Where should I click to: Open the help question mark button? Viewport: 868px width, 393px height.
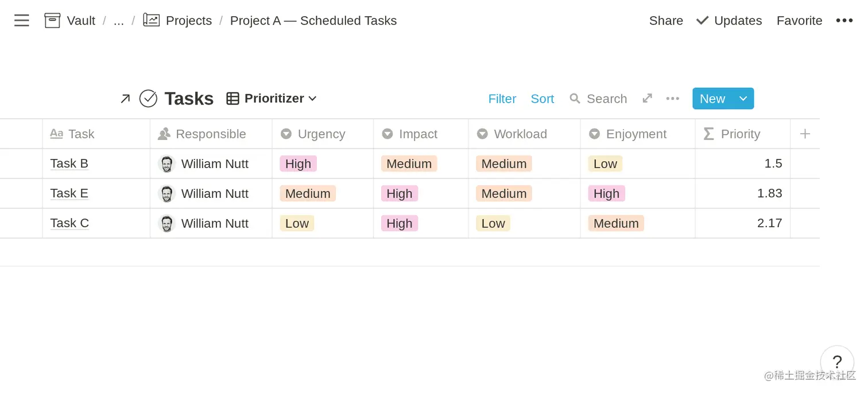pyautogui.click(x=836, y=362)
